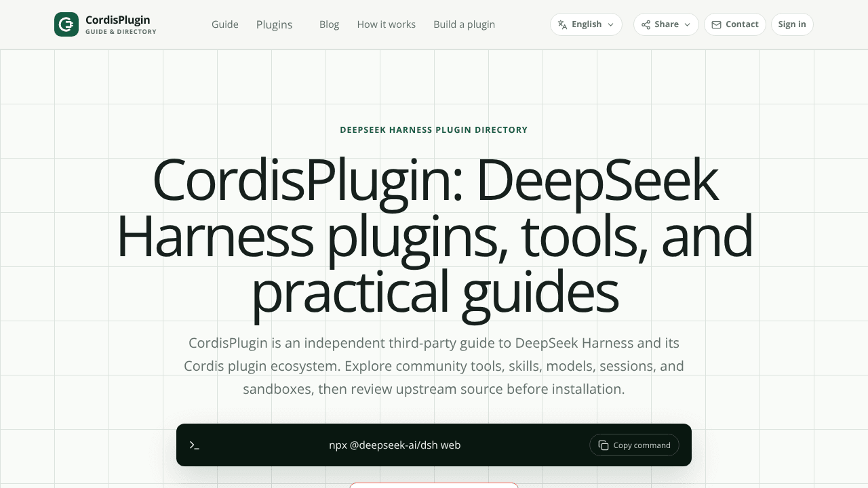Click the translate icon in language selector
Viewport: 868px width, 488px height.
(562, 24)
